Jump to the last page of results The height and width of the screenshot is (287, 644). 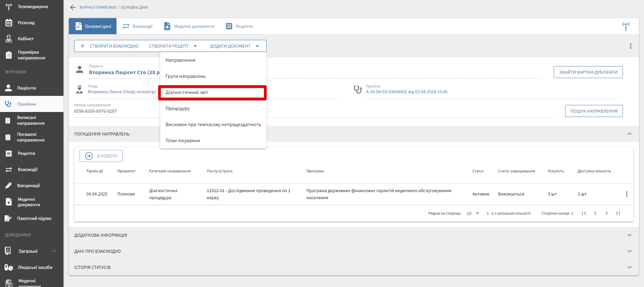[x=618, y=213]
